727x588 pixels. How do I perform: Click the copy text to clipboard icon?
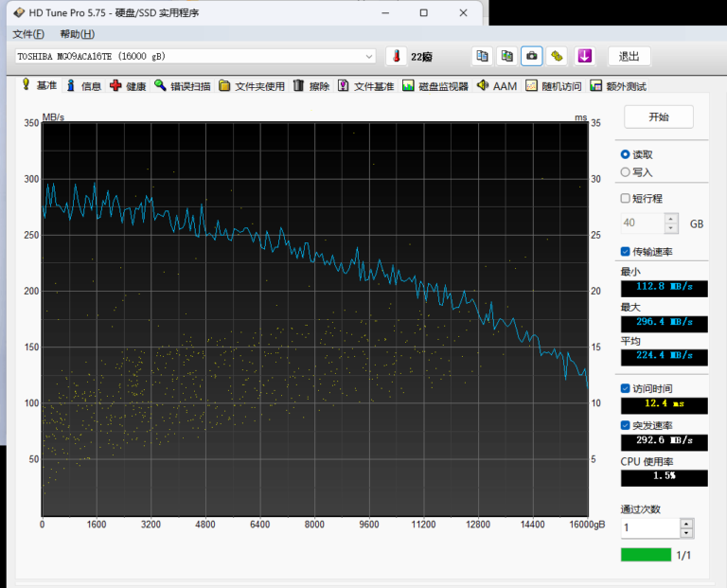point(483,56)
